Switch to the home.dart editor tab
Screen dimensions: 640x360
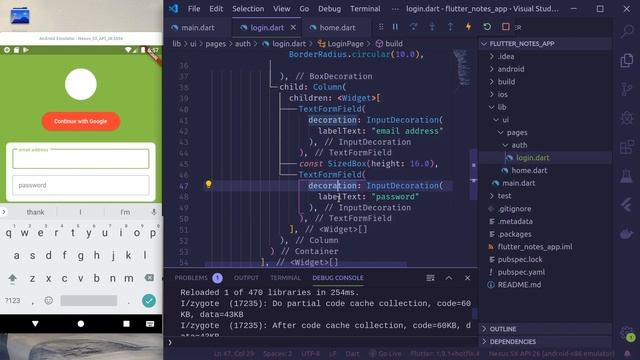pos(337,27)
